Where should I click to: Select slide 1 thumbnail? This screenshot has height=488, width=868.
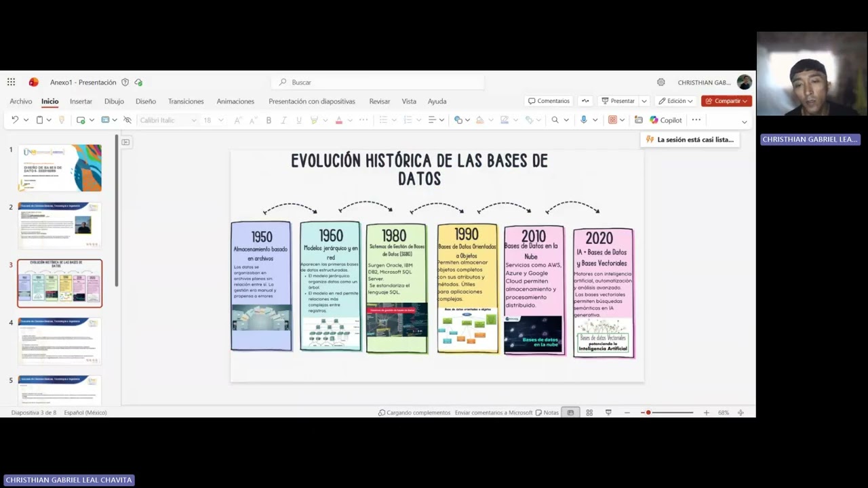point(60,167)
